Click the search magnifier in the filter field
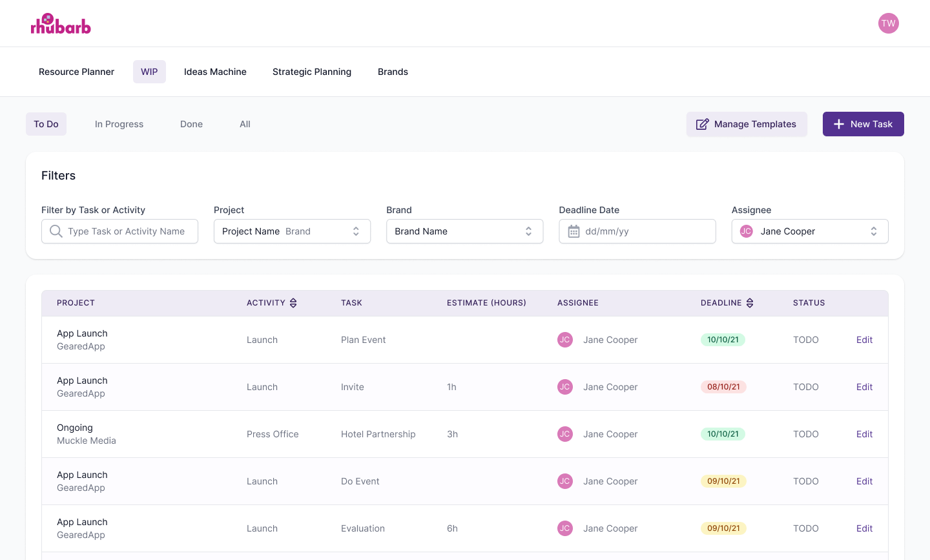The height and width of the screenshot is (560, 930). (x=56, y=231)
